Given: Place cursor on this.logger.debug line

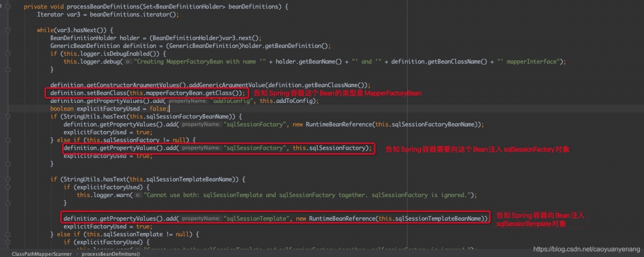Looking at the screenshot, I should click(314, 61).
